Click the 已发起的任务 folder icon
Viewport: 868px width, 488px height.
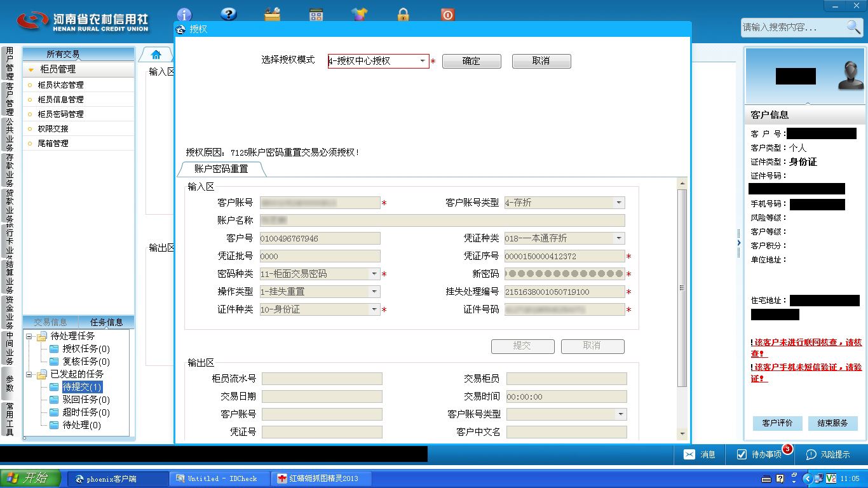click(x=42, y=374)
